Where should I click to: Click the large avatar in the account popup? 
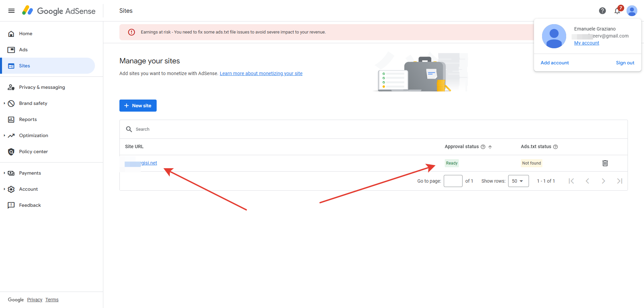[x=554, y=36]
